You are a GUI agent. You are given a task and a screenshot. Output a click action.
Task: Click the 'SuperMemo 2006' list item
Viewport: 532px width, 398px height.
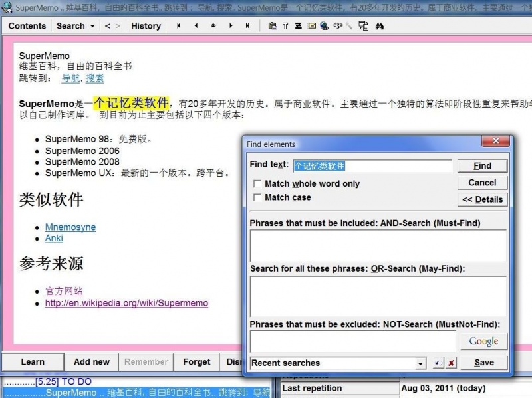(82, 151)
